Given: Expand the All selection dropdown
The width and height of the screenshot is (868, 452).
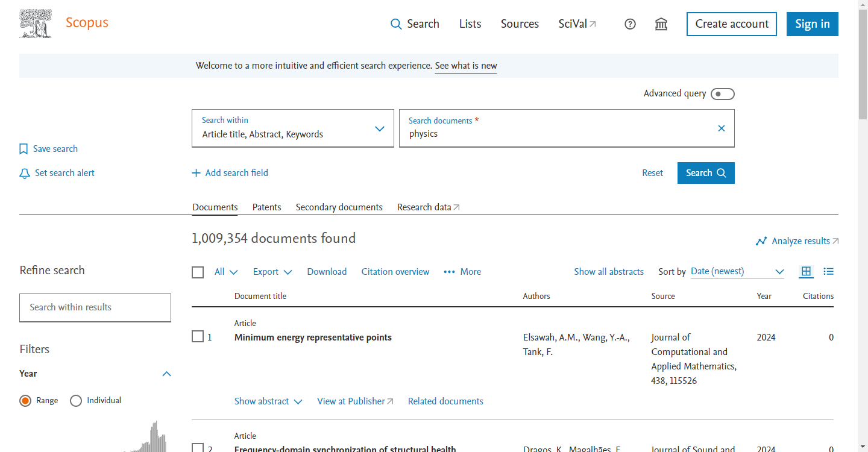Looking at the screenshot, I should point(227,272).
